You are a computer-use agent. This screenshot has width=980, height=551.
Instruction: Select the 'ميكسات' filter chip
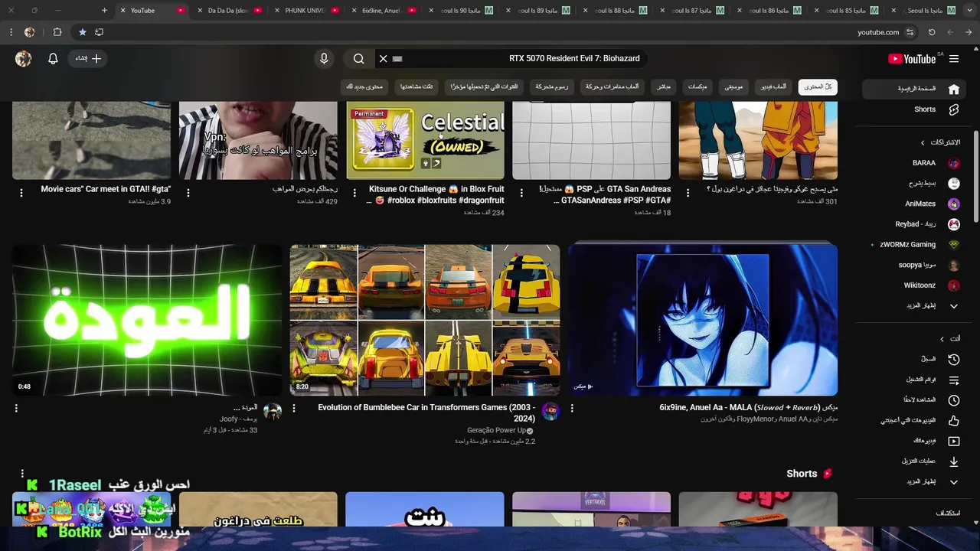click(x=697, y=87)
